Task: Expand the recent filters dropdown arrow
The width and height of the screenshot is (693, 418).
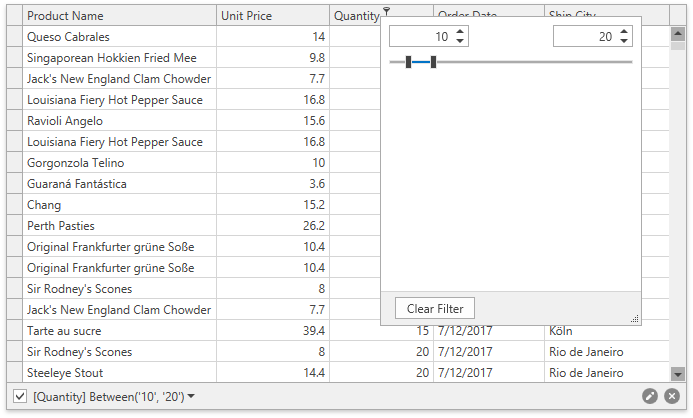Action: (192, 396)
